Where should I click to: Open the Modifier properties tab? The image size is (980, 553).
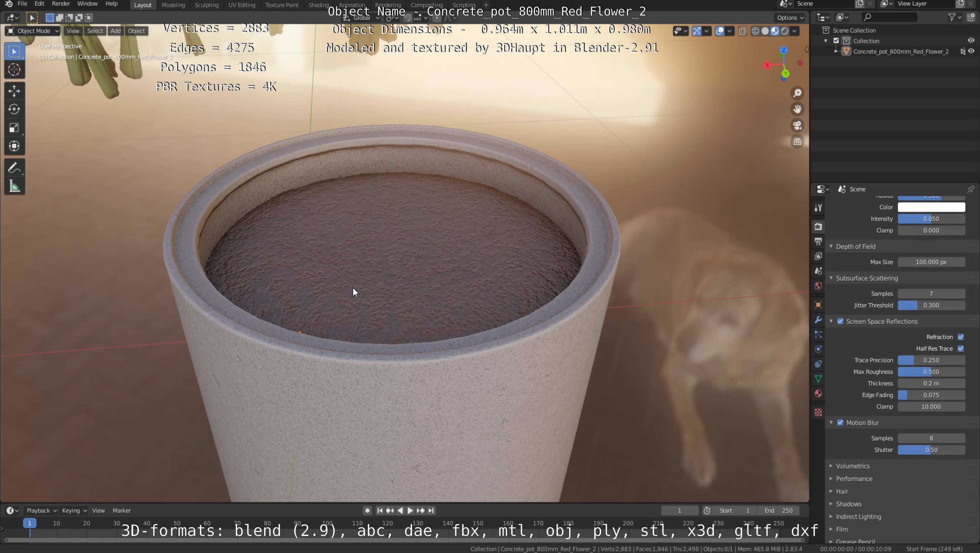[818, 320]
